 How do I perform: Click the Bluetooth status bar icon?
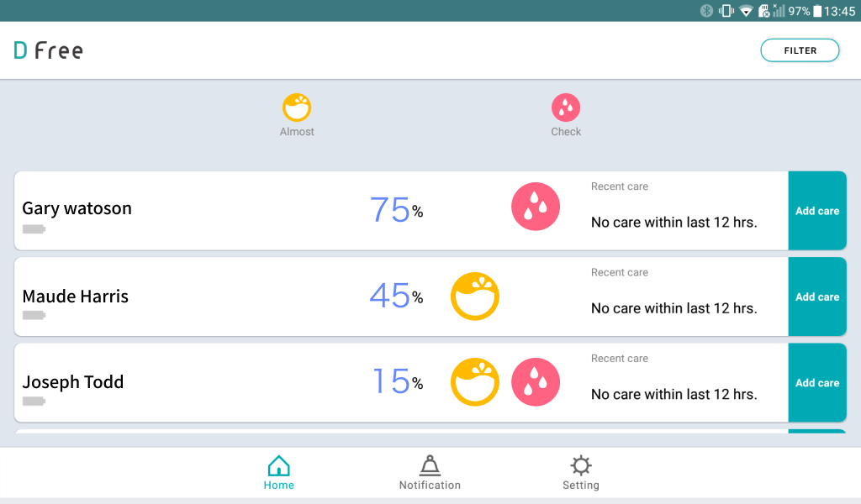click(706, 11)
